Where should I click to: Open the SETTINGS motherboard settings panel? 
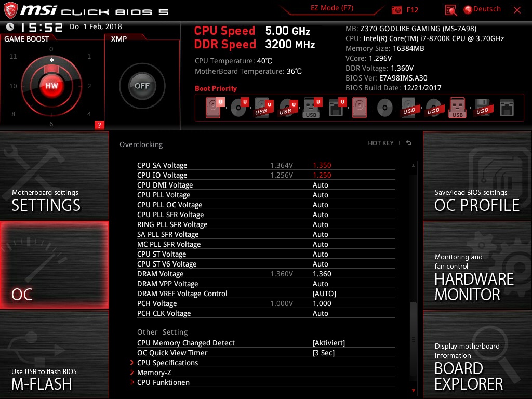[x=54, y=176]
